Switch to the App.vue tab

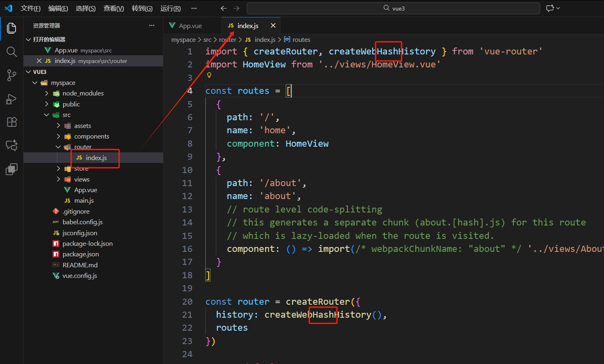pos(190,26)
